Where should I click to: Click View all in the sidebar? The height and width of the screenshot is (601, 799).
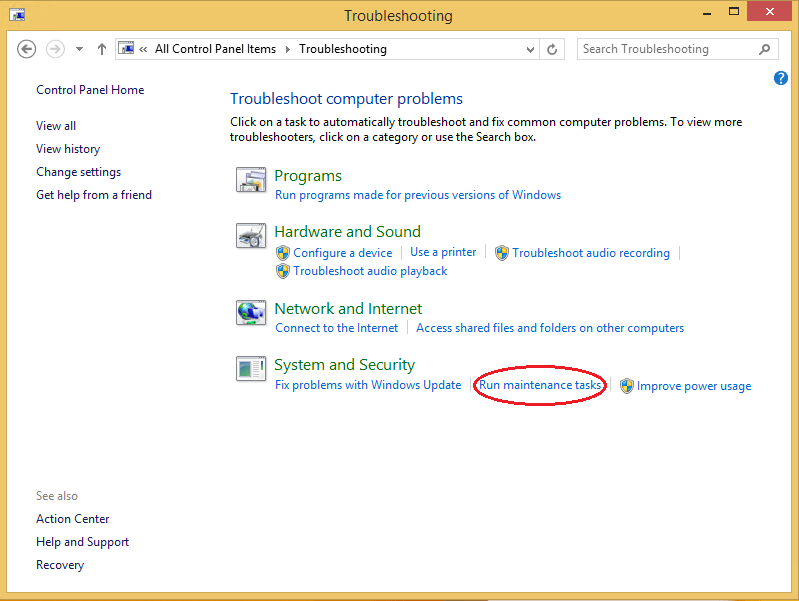click(56, 126)
